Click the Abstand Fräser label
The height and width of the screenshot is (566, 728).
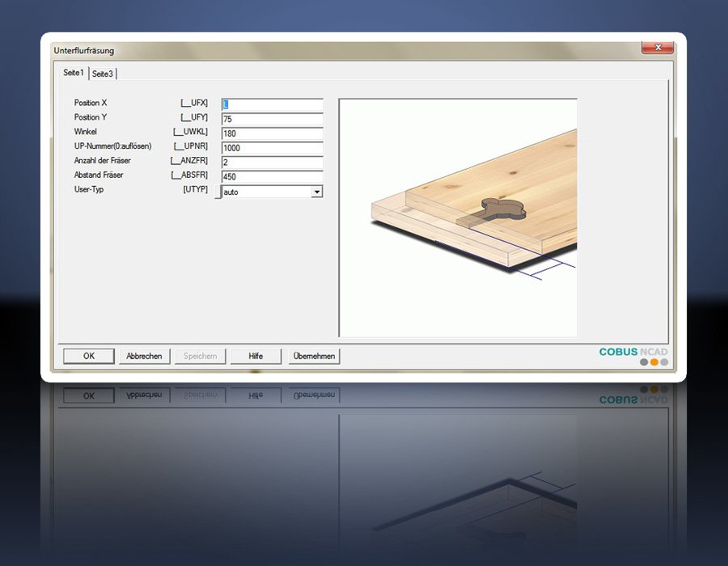99,175
